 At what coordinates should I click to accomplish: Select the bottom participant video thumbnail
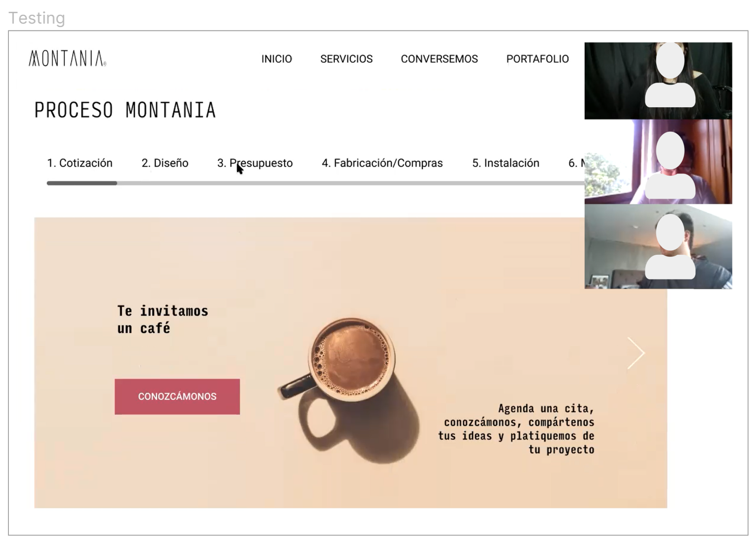tap(658, 246)
